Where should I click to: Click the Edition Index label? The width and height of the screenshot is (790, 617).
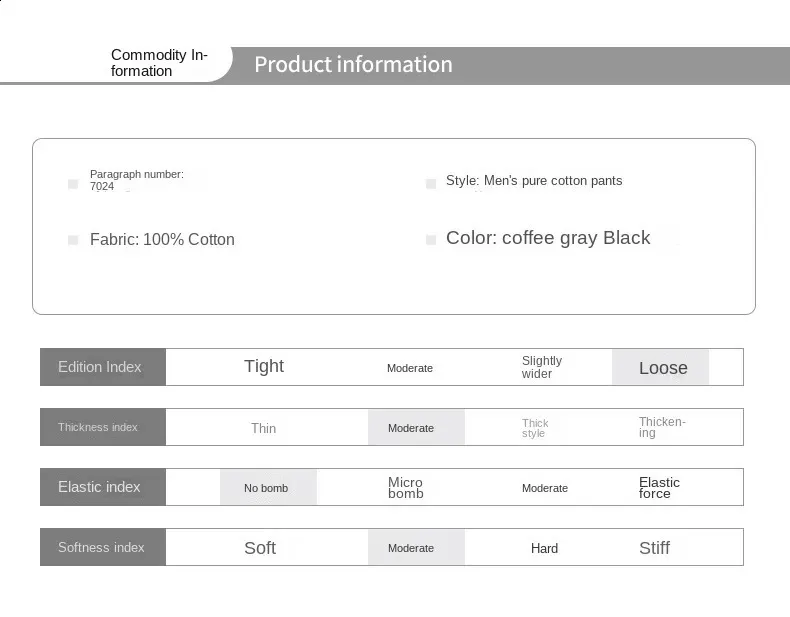(x=101, y=367)
